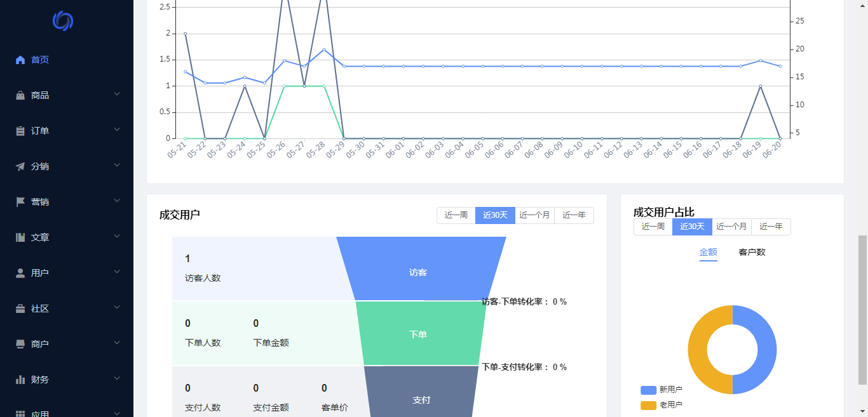Click the 成交用户占比 panel title
Viewport: 868px width, 417px height.
coord(664,213)
